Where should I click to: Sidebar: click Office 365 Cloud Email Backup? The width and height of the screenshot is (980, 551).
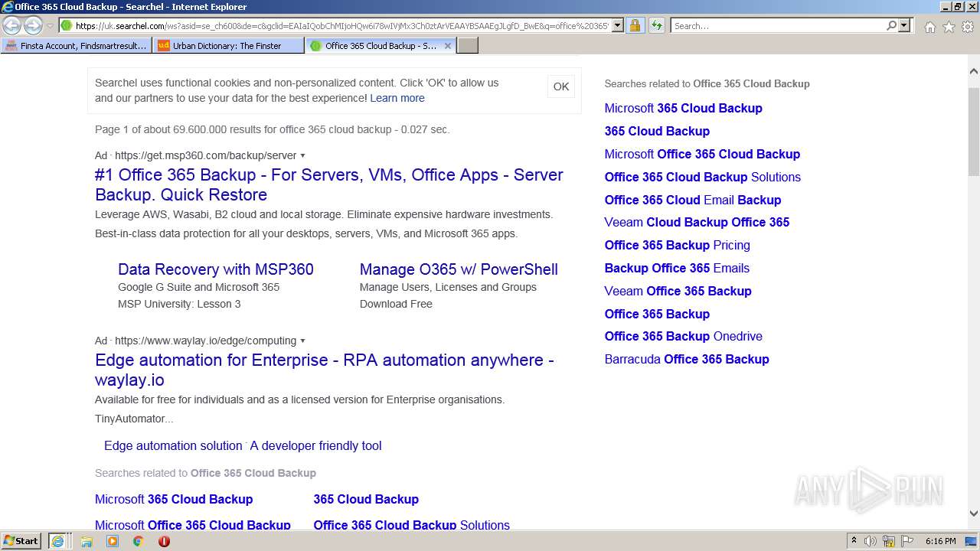pyautogui.click(x=693, y=200)
